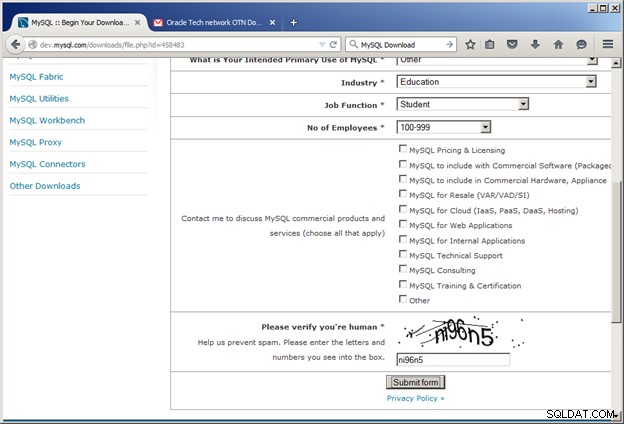Open the Privacy Policy link
This screenshot has width=624, height=424.
tap(415, 398)
